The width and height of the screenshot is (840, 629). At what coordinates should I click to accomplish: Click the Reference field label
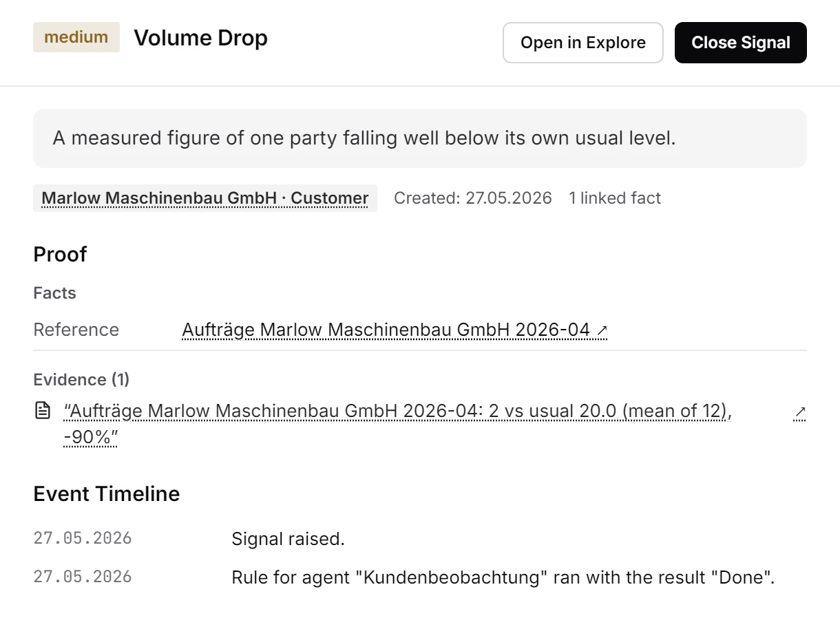pyautogui.click(x=76, y=330)
